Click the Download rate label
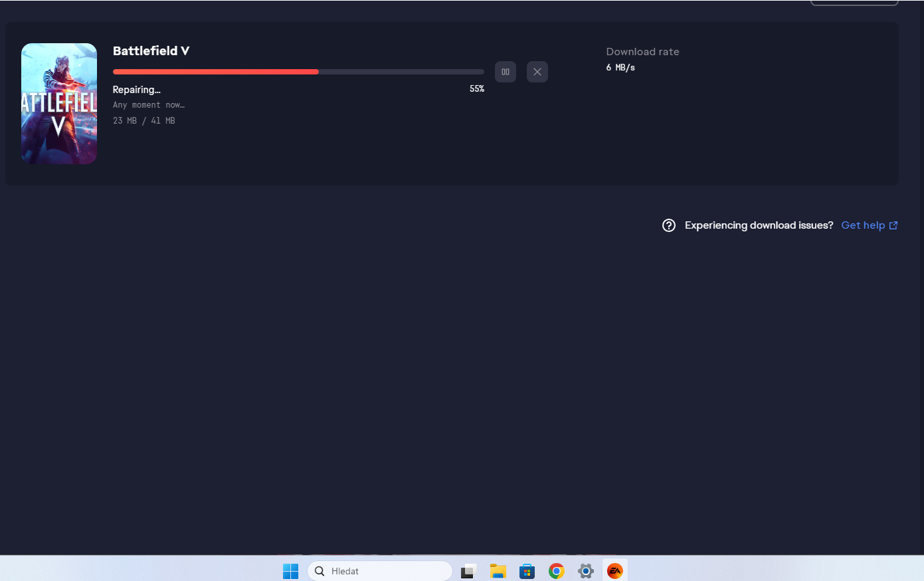924x581 pixels. 642,52
